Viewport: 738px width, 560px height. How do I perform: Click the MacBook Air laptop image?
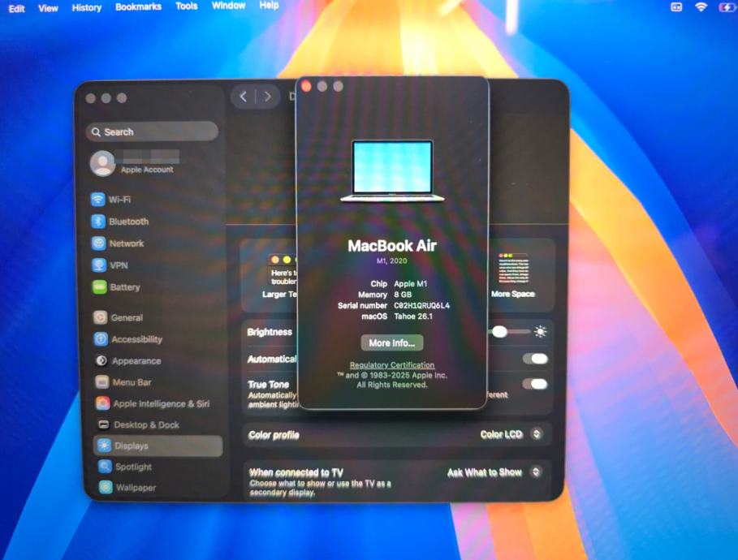click(392, 170)
